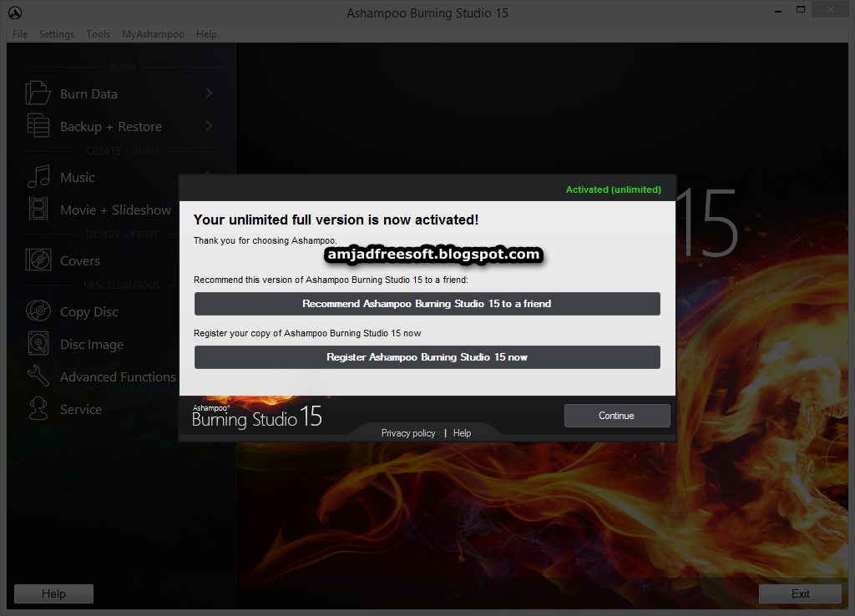Screen dimensions: 855x616
Task: Close the Ashampoo Burning Studio window
Action: pyautogui.click(x=831, y=9)
